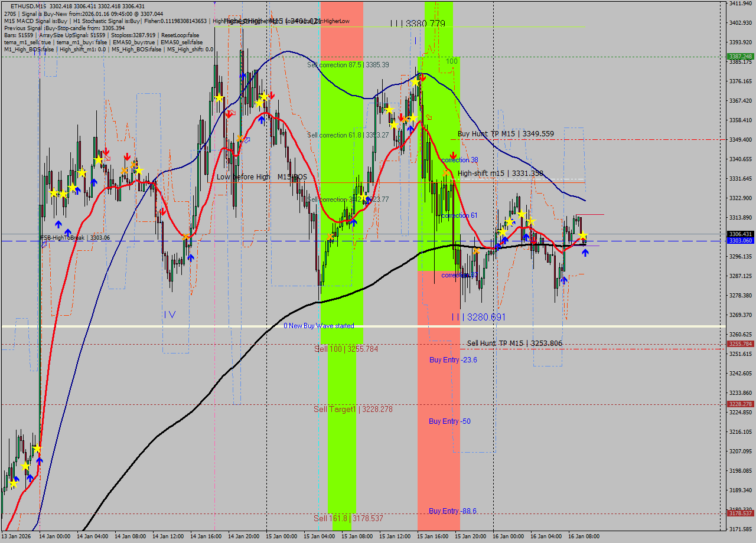
Task: Click the blue up arrow below the latest candle
Action: tap(585, 253)
